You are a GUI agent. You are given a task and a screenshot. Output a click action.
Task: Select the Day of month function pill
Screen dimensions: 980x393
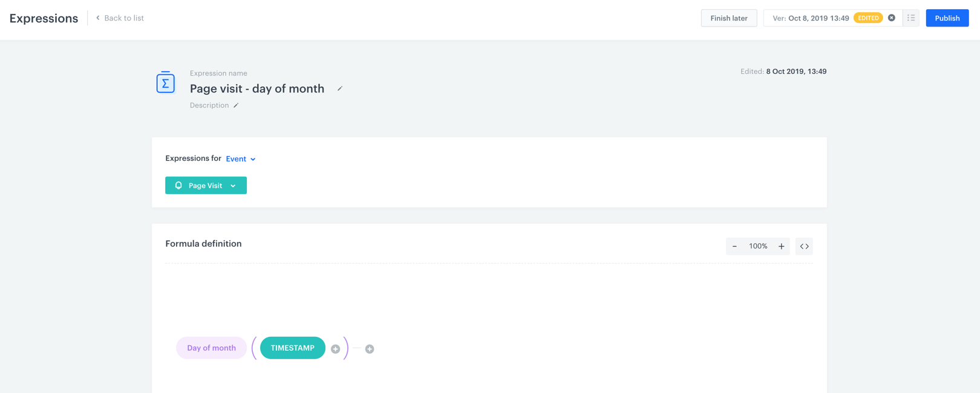[211, 348]
